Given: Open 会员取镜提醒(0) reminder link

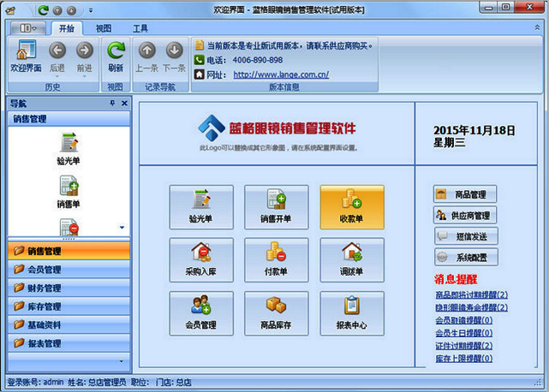Looking at the screenshot, I should pos(464,320).
